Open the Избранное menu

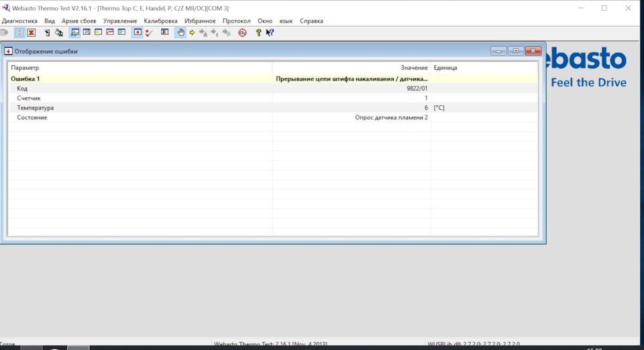tap(200, 21)
